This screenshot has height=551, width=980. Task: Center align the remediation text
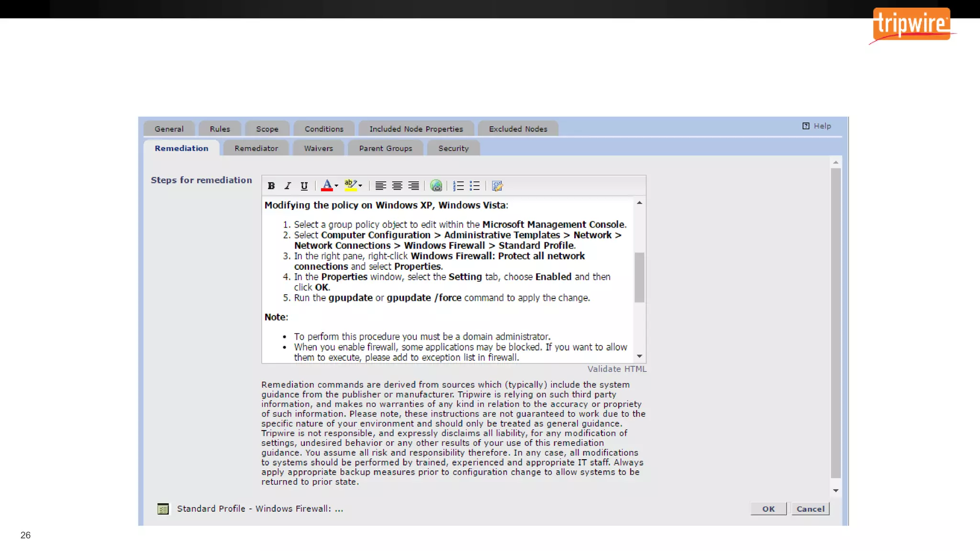[x=397, y=186]
